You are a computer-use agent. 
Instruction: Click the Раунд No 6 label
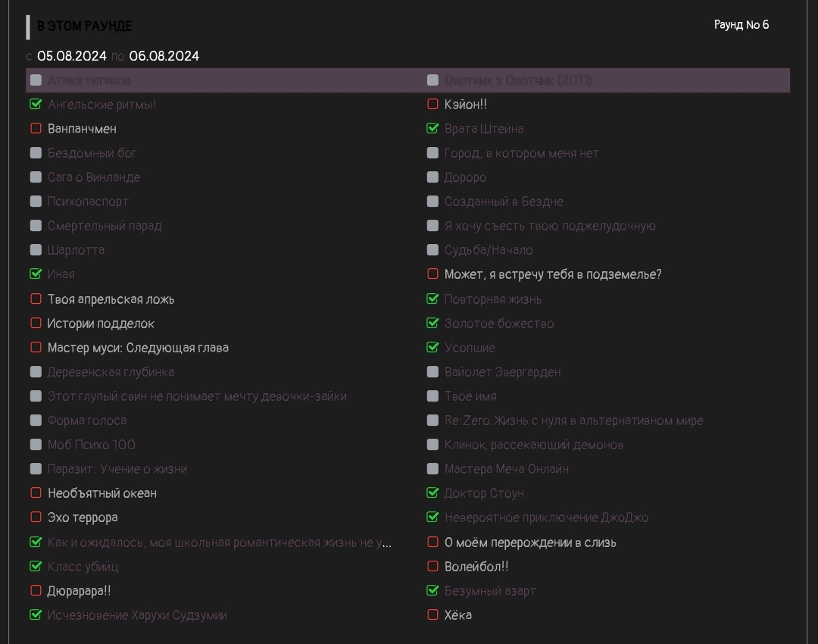tap(742, 25)
